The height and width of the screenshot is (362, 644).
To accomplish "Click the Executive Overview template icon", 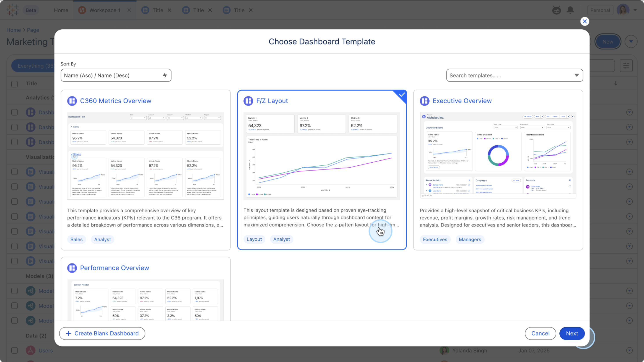I will point(425,101).
